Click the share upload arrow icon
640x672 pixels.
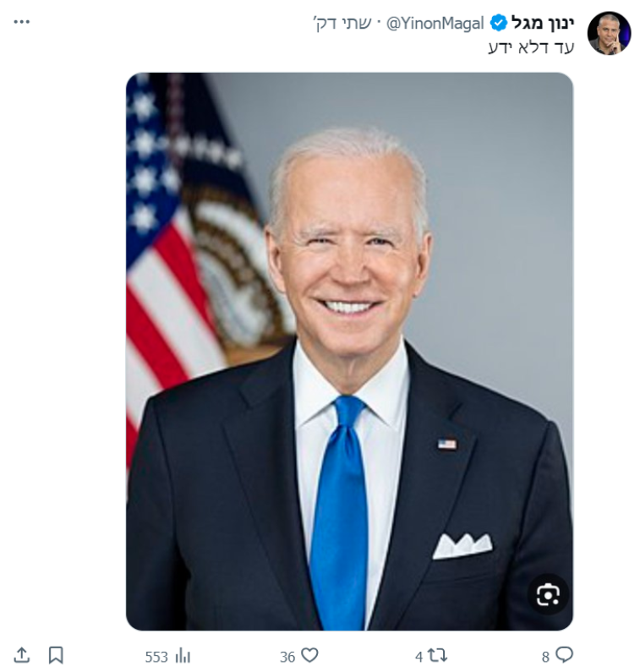pyautogui.click(x=22, y=655)
